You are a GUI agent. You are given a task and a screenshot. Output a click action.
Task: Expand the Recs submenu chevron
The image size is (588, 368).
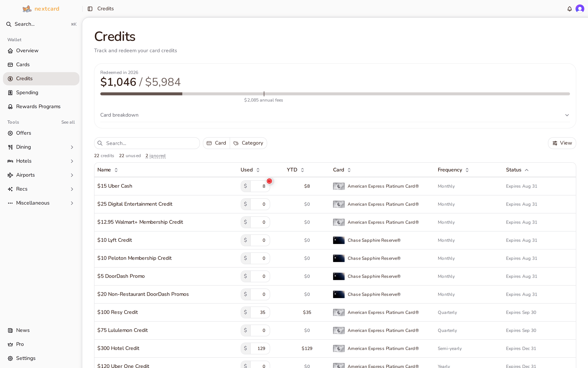[x=72, y=189]
